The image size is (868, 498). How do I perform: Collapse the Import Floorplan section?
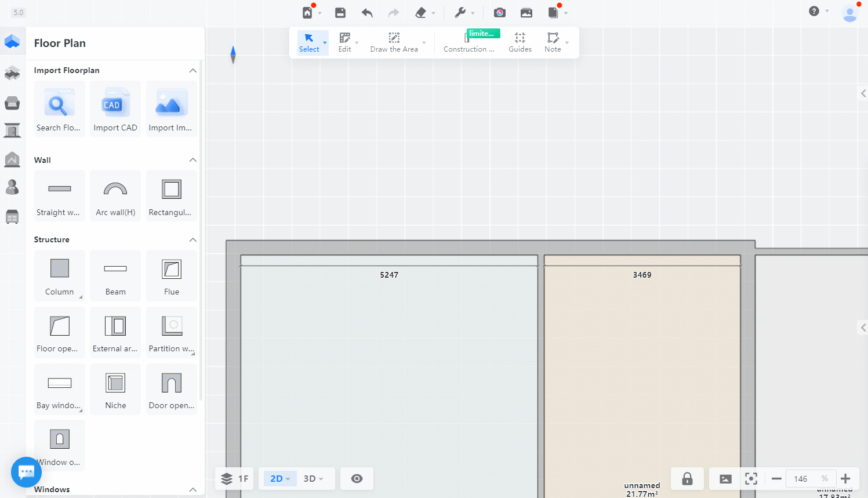click(x=193, y=71)
